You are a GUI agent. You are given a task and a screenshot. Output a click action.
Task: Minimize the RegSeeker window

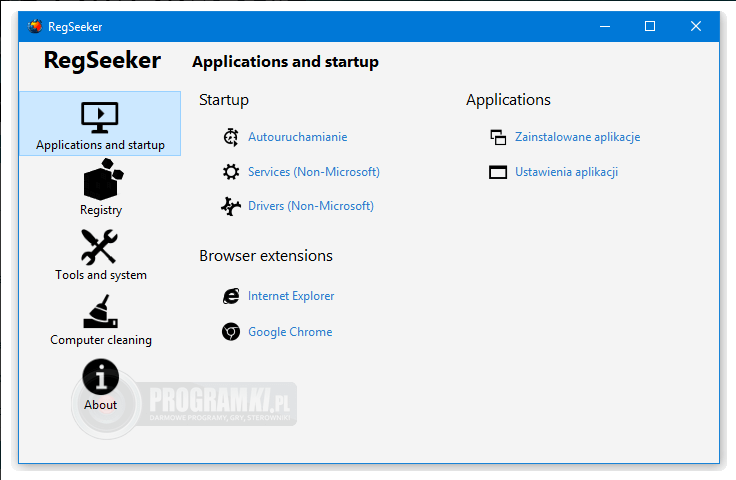tap(605, 26)
